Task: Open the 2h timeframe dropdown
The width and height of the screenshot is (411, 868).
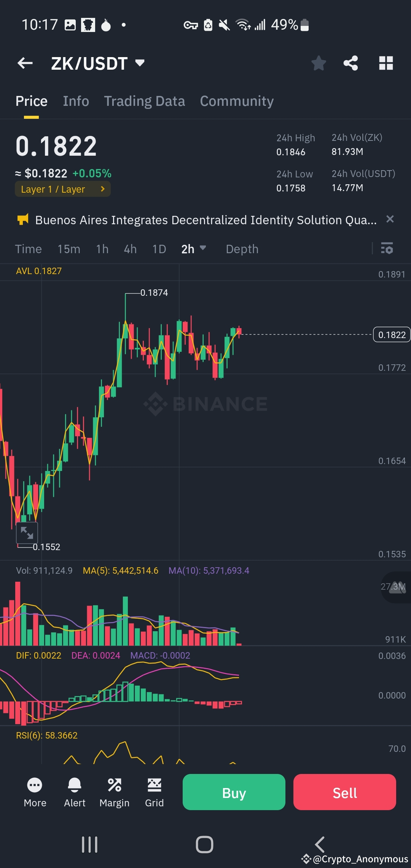Action: coord(193,249)
